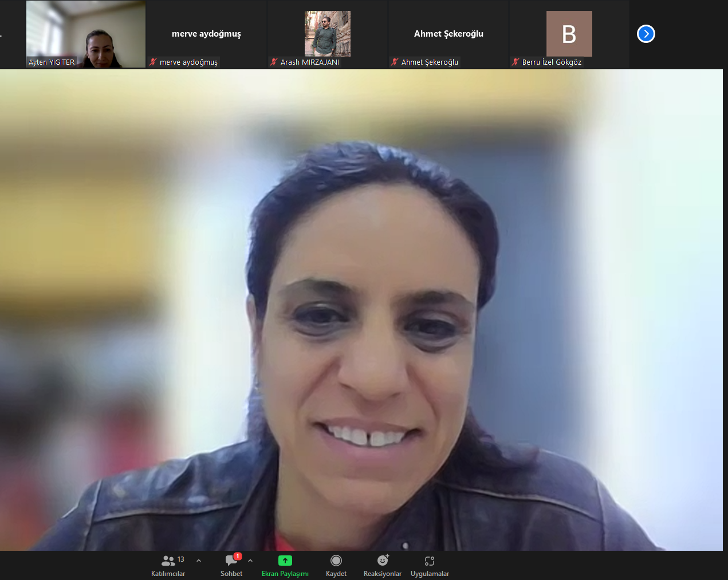Click the Berru İzel Gökgöz name label
Image resolution: width=728 pixels, height=580 pixels.
pyautogui.click(x=552, y=62)
